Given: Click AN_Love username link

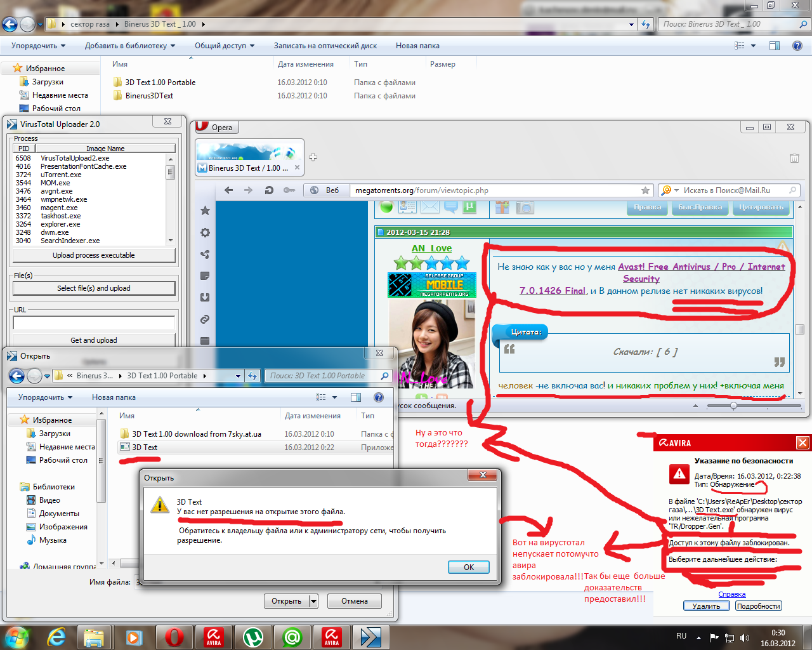Looking at the screenshot, I should point(431,248).
